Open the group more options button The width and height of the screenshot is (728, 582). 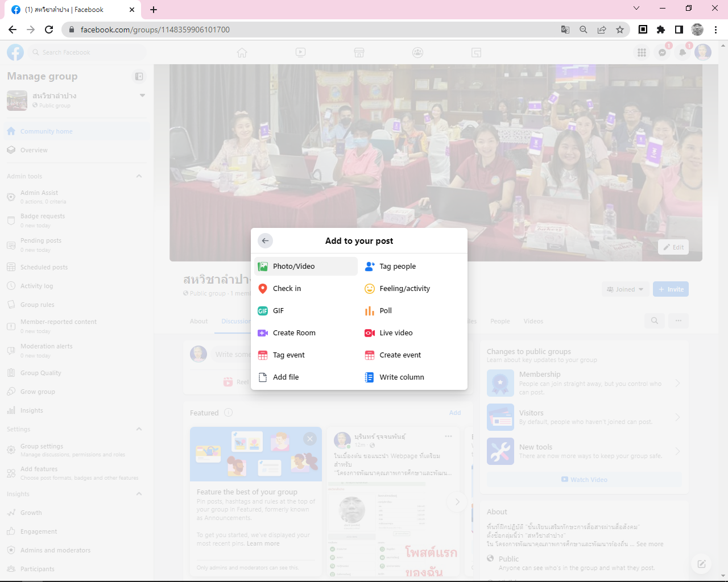(x=679, y=321)
